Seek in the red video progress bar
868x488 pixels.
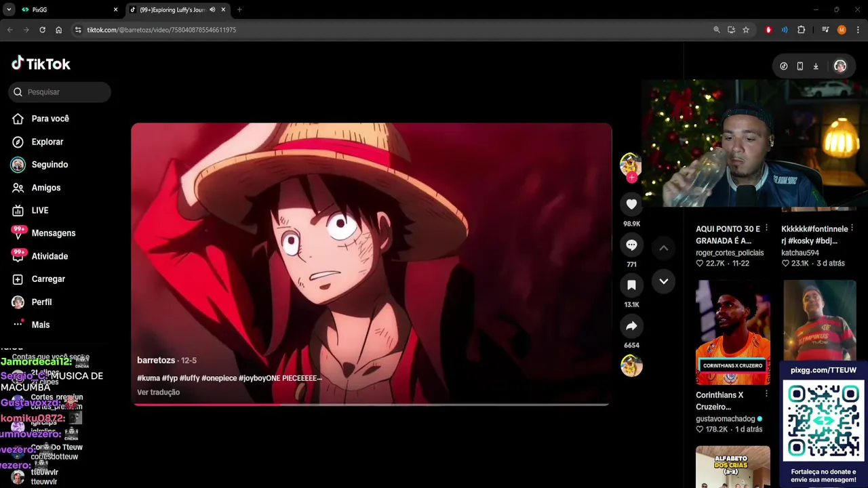[x=371, y=405]
